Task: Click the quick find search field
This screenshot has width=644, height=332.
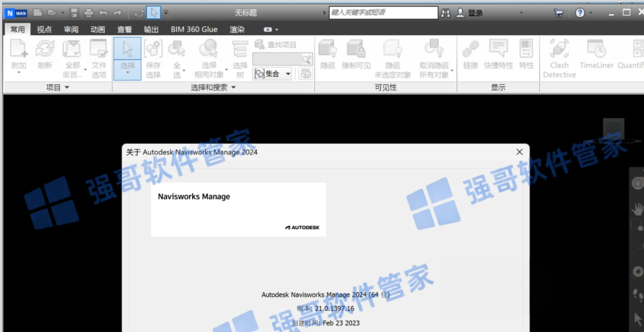Action: [282, 59]
